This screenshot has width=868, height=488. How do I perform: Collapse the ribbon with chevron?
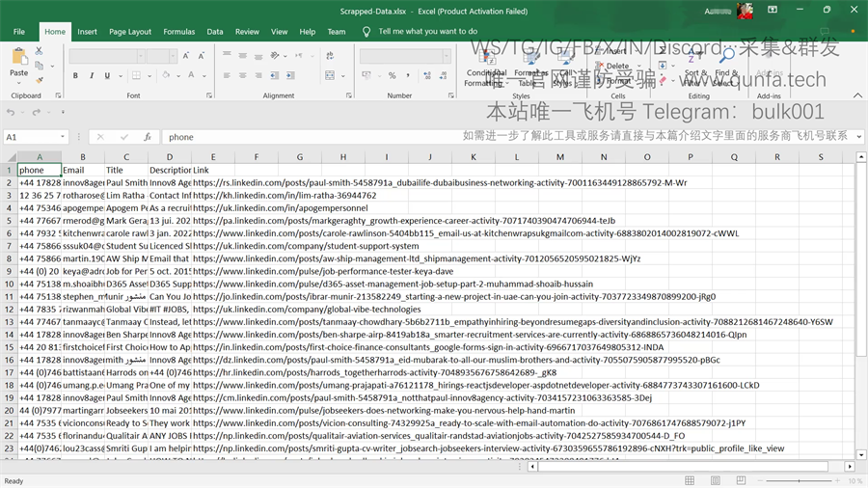857,95
